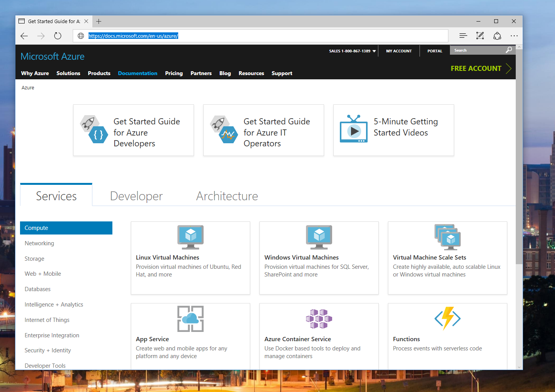Open the Make a Web Note icon
Screen dimensions: 555x392
coord(480,36)
